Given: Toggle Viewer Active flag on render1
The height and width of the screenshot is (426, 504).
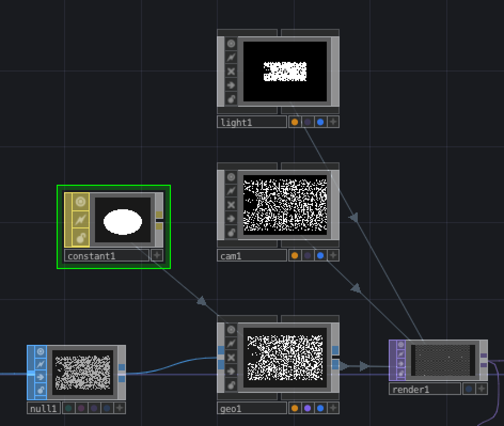Looking at the screenshot, I should [401, 345].
